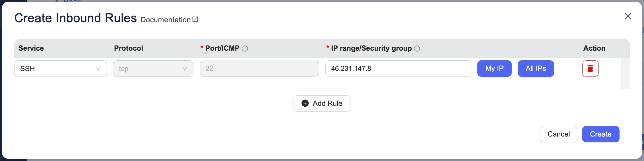Click the Port/ICMP info icon
The image size is (644, 161).
pos(245,49)
